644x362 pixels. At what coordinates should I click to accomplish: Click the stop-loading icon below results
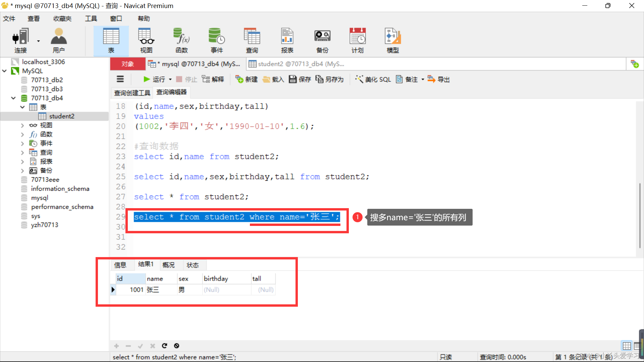coord(176,346)
